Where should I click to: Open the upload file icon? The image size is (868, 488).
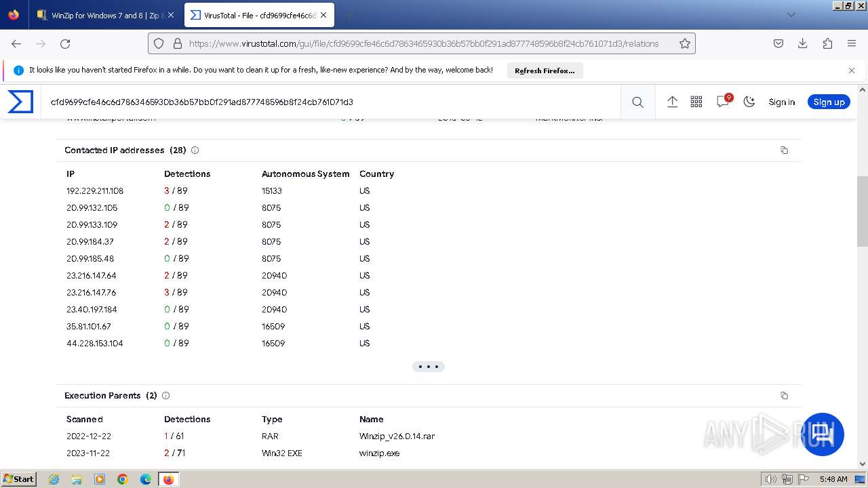click(x=672, y=102)
